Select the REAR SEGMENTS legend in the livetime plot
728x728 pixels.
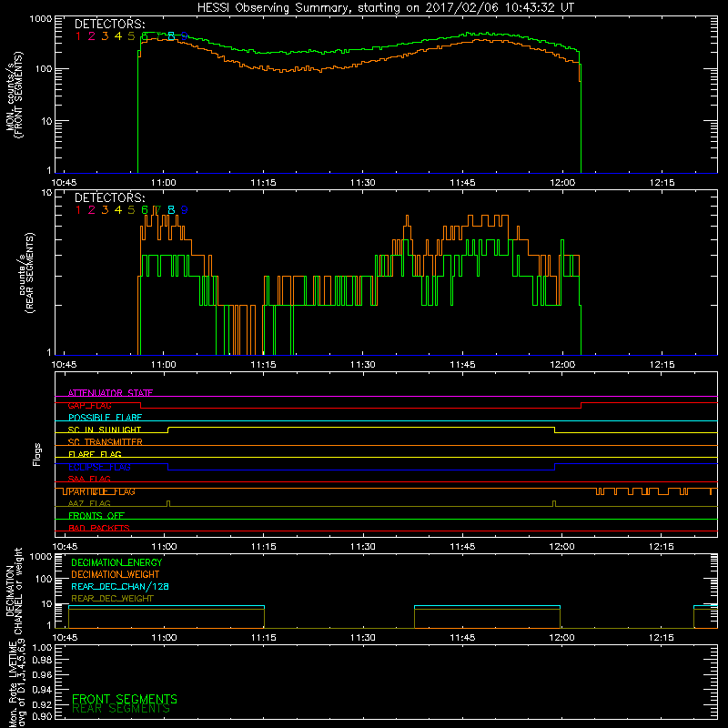(x=121, y=709)
